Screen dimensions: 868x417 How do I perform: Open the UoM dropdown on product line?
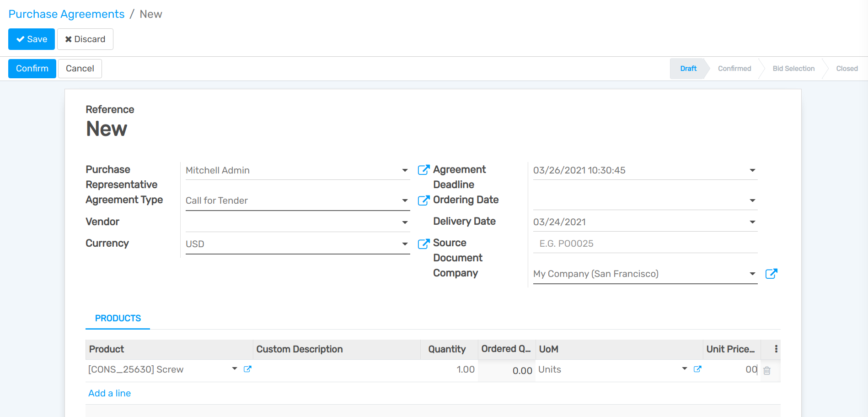(x=684, y=368)
